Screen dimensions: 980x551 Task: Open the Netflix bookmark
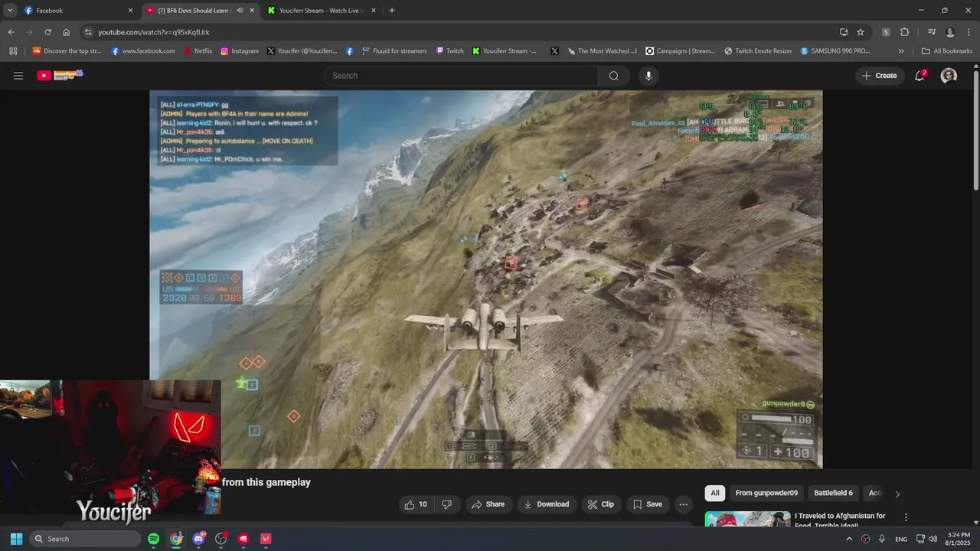click(x=198, y=51)
